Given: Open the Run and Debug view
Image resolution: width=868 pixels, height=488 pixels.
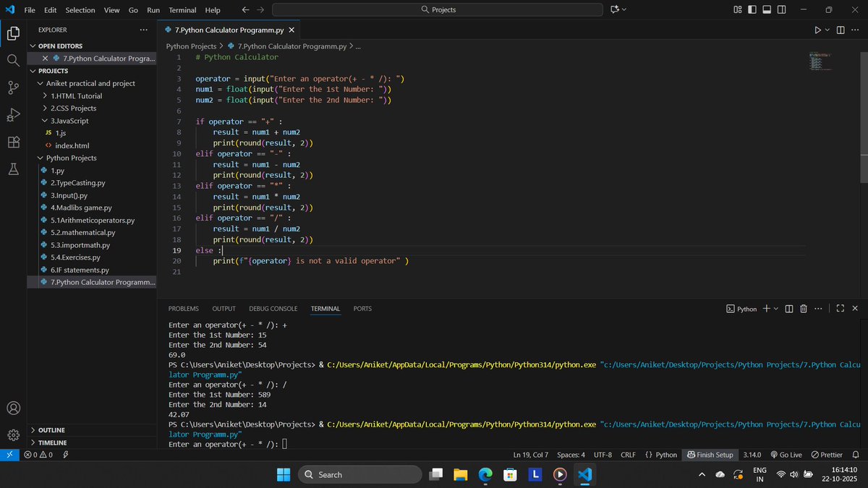Looking at the screenshot, I should coord(13,115).
